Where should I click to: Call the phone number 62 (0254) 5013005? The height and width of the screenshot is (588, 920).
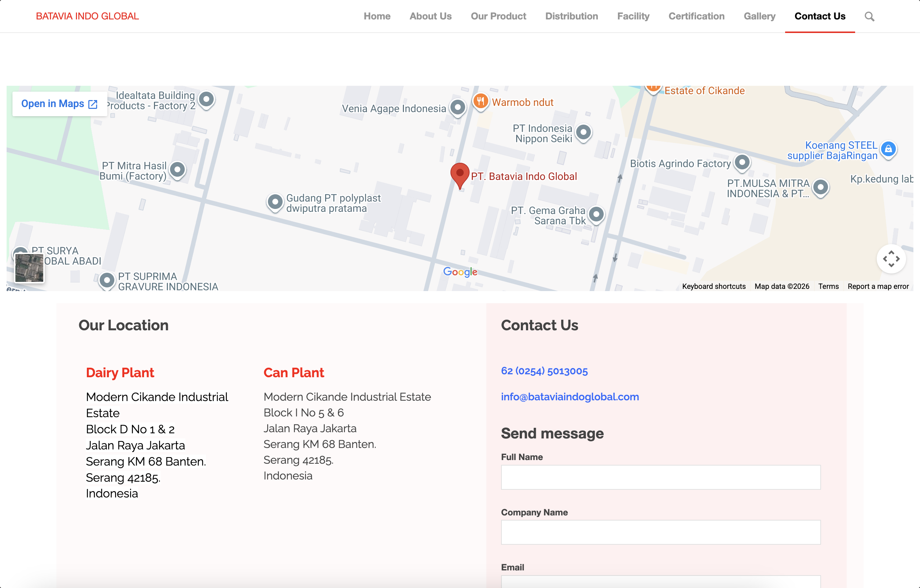[x=544, y=371]
